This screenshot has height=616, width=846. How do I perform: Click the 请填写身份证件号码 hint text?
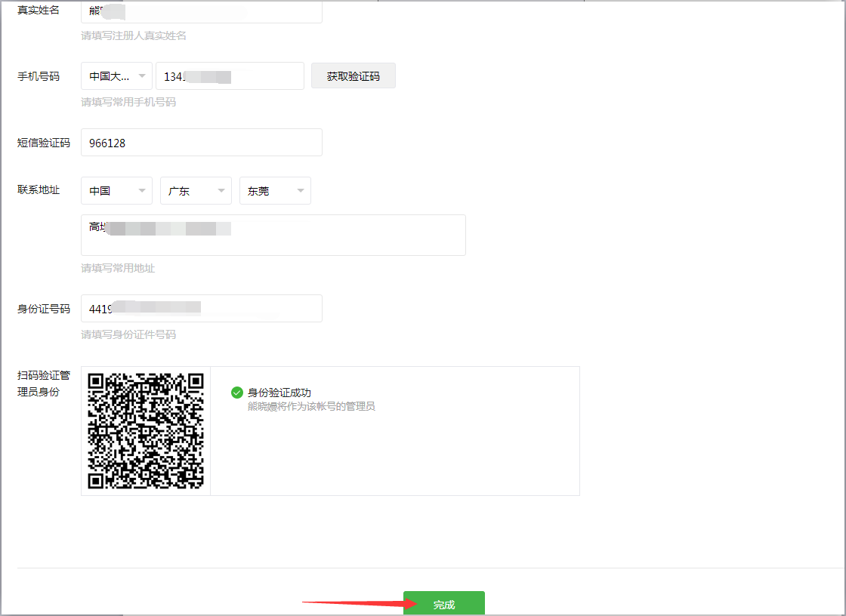pyautogui.click(x=128, y=334)
